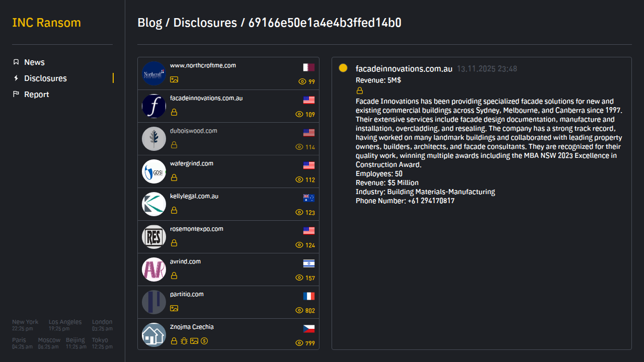Click the dollar coin icon for Znojma Czechia
The width and height of the screenshot is (644, 362).
(204, 341)
